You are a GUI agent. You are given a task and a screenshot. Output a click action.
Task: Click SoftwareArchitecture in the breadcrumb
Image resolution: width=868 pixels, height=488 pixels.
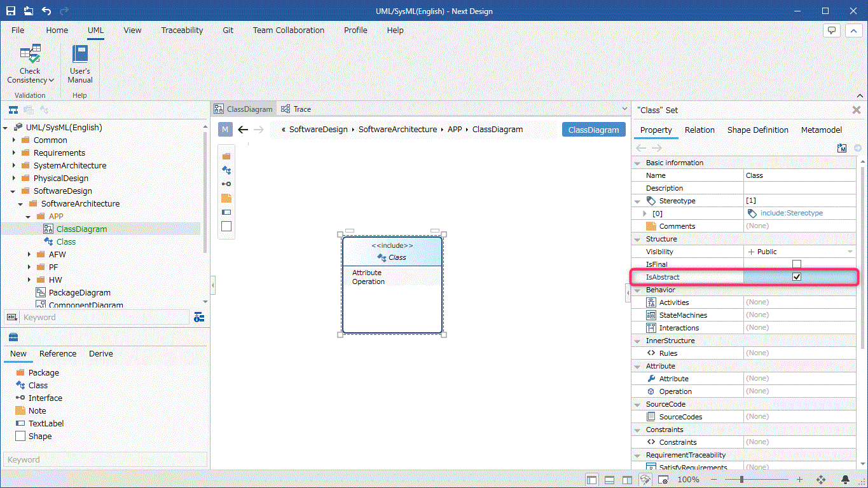point(397,129)
